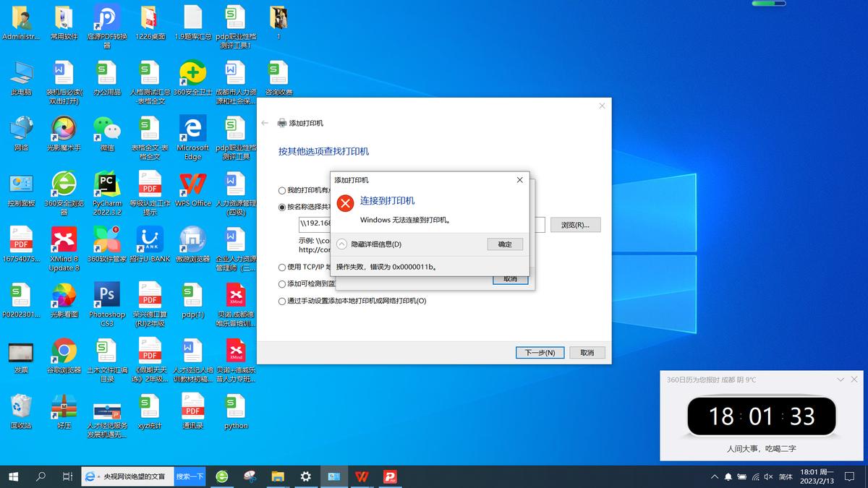Launch 傲游浏览器 from the desktop

[x=192, y=244]
